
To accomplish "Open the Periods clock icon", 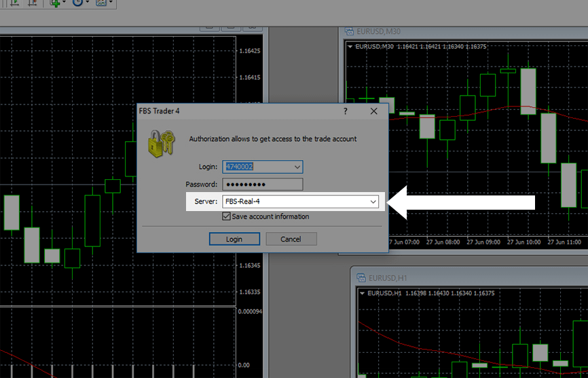I will point(77,3).
